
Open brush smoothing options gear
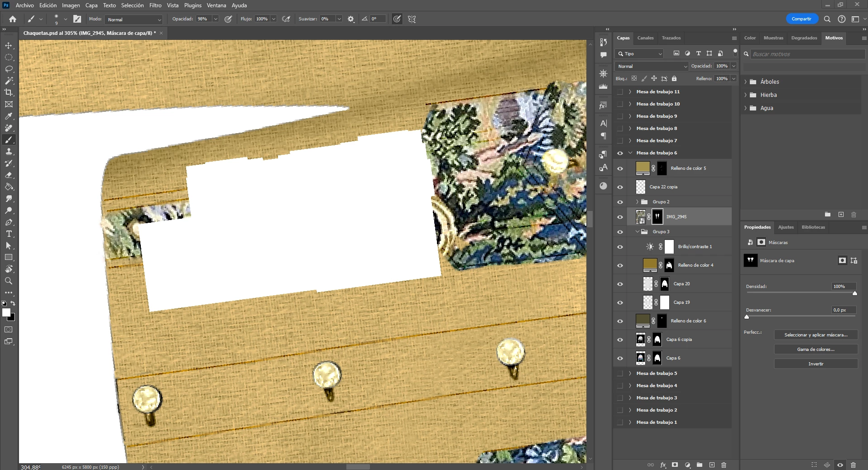coord(351,19)
